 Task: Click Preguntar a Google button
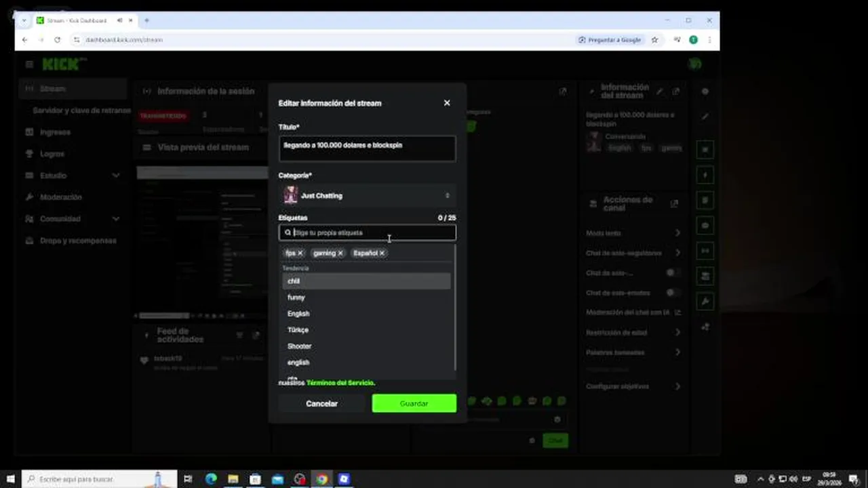pyautogui.click(x=610, y=40)
